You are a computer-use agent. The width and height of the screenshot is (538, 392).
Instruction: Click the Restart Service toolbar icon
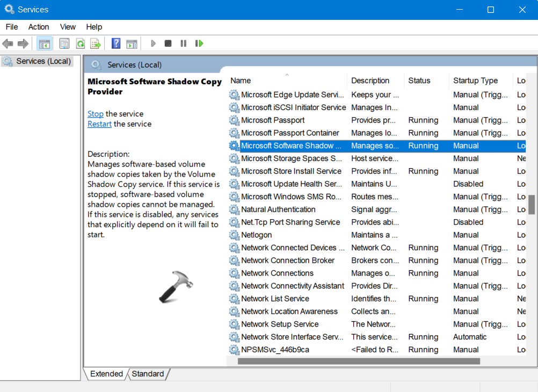pyautogui.click(x=199, y=43)
